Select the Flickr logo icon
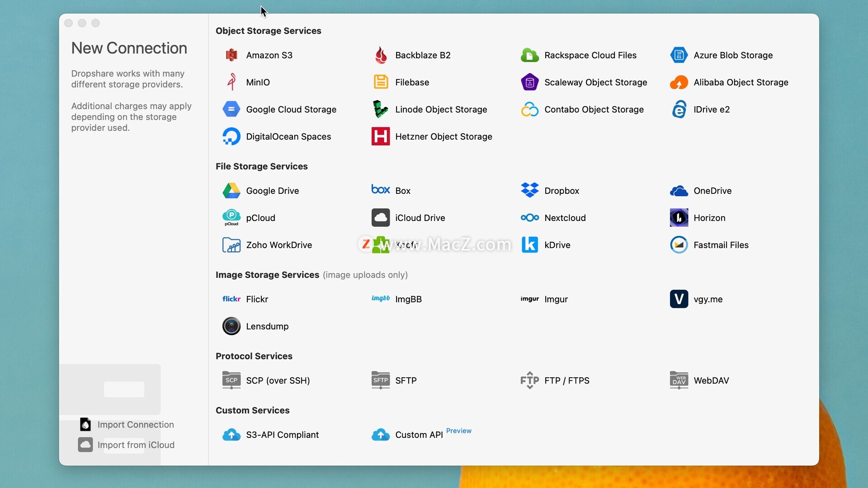This screenshot has height=488, width=868. click(231, 299)
